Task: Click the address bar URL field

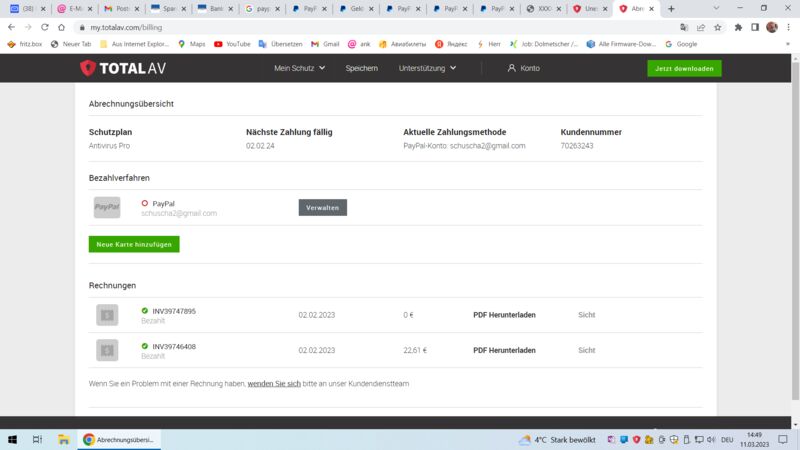Action: 378,28
